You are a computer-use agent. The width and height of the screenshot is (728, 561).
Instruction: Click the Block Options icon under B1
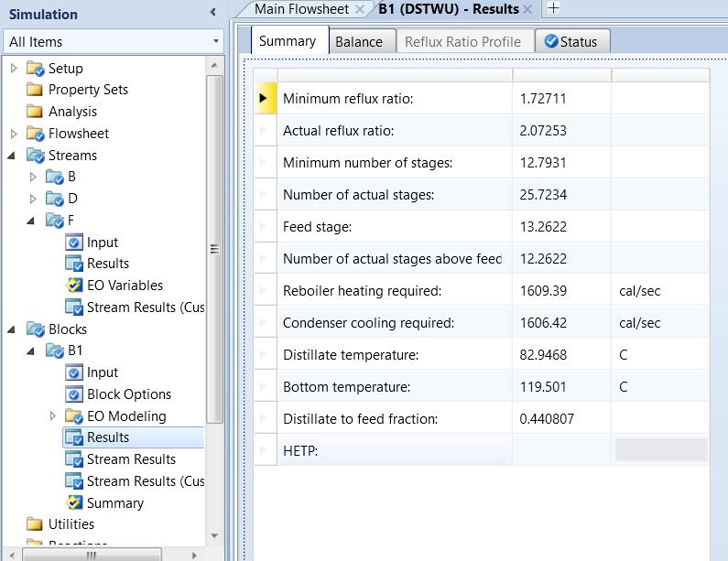[74, 394]
